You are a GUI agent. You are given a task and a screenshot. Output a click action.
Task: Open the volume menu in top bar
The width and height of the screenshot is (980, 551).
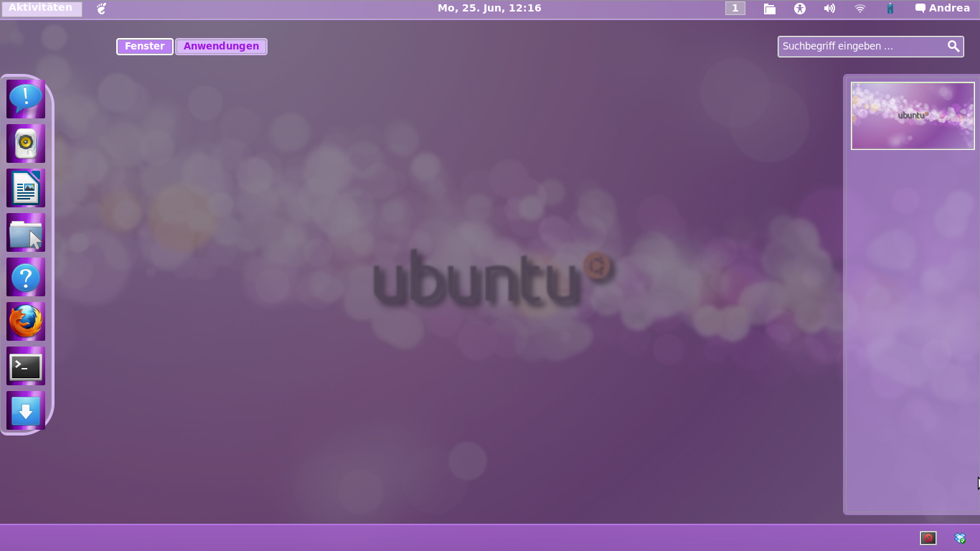[829, 9]
